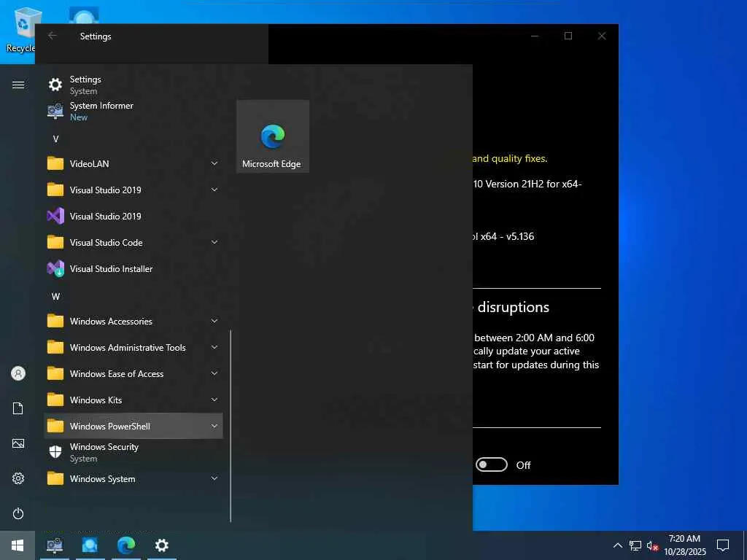Open Documents from the Start sidebar
This screenshot has height=560, width=747.
tap(18, 408)
